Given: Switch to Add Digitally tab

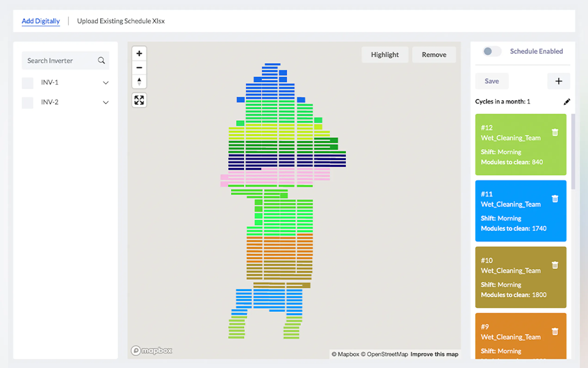Looking at the screenshot, I should click(x=41, y=21).
